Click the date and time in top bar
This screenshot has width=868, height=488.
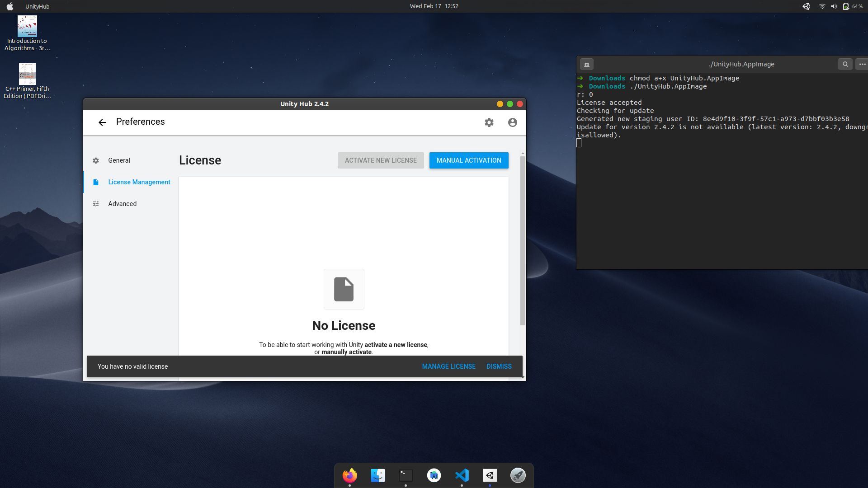[434, 6]
